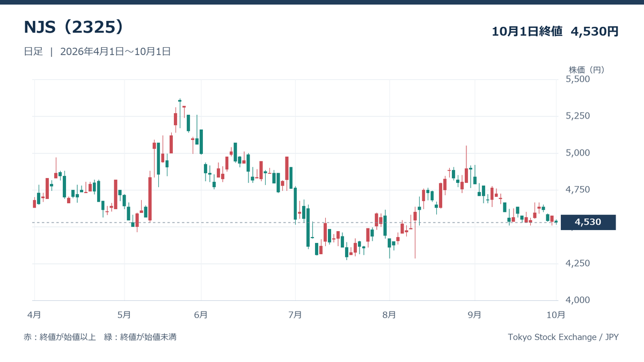This screenshot has height=362, width=644.
Task: Click the 4,750 price axis label
Action: 577,190
